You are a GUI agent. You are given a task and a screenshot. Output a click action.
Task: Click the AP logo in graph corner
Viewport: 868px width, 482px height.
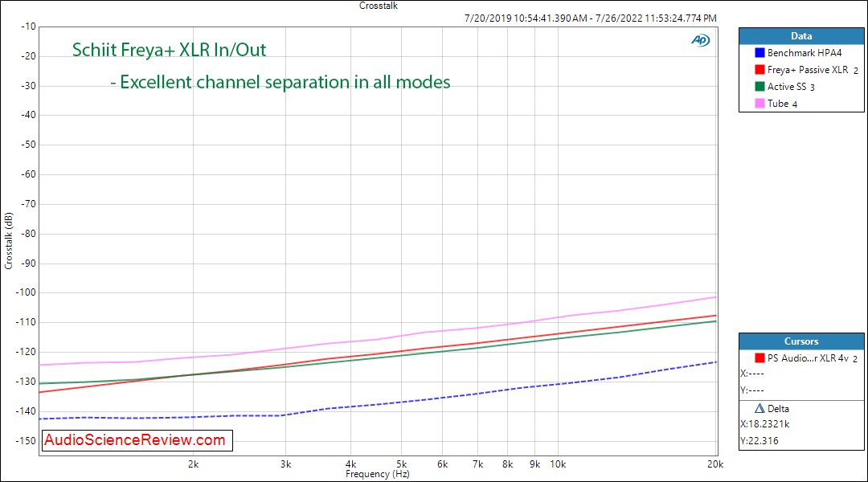click(700, 40)
